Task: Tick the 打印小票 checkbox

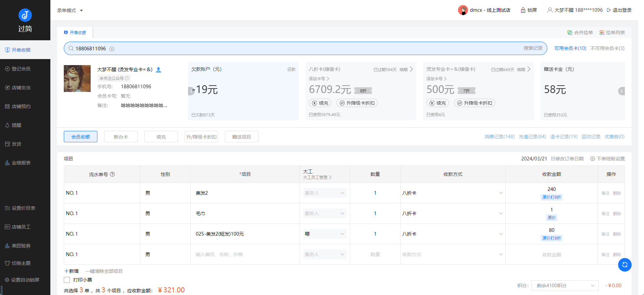Action: tap(67, 280)
